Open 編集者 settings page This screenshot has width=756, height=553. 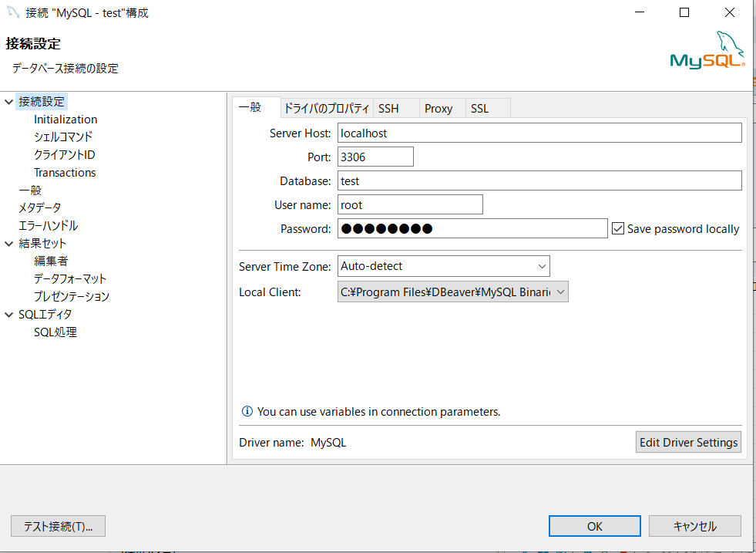point(51,261)
